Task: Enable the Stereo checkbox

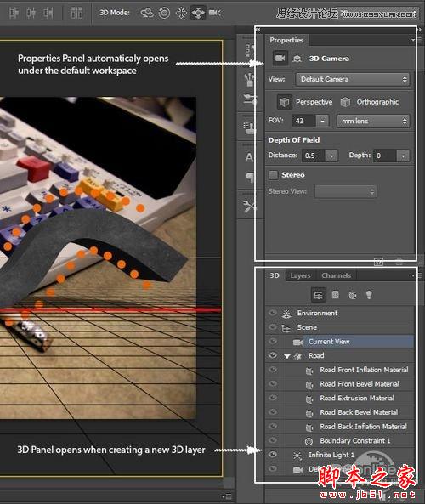Action: tap(273, 175)
